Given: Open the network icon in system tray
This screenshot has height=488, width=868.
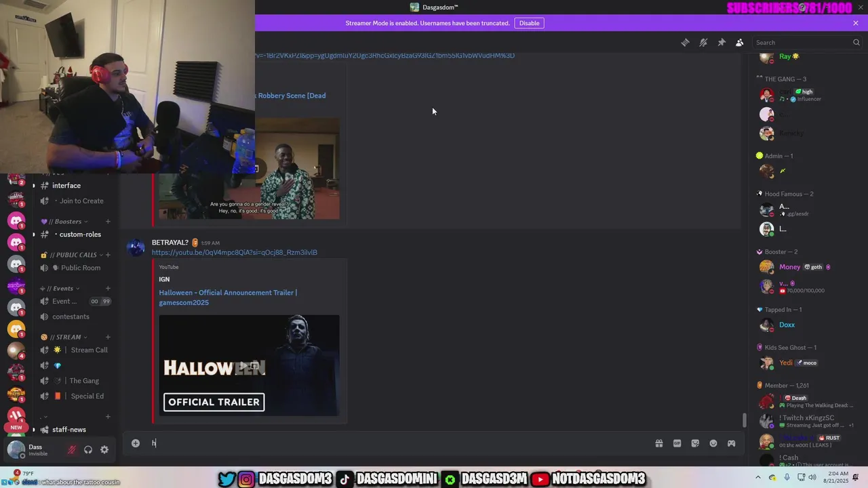Looking at the screenshot, I should pyautogui.click(x=802, y=477).
